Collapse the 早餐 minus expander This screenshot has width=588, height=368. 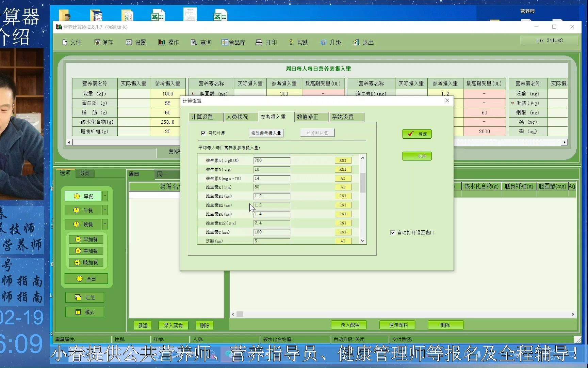(105, 196)
